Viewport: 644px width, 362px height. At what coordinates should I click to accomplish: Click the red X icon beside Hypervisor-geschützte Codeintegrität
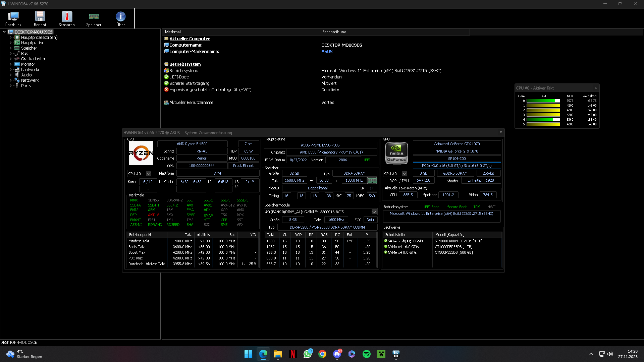(166, 90)
